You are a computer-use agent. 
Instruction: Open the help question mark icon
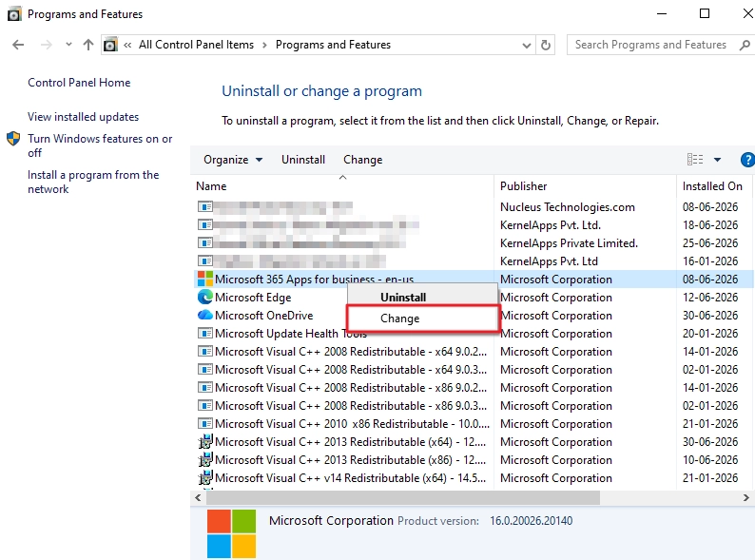pyautogui.click(x=747, y=160)
